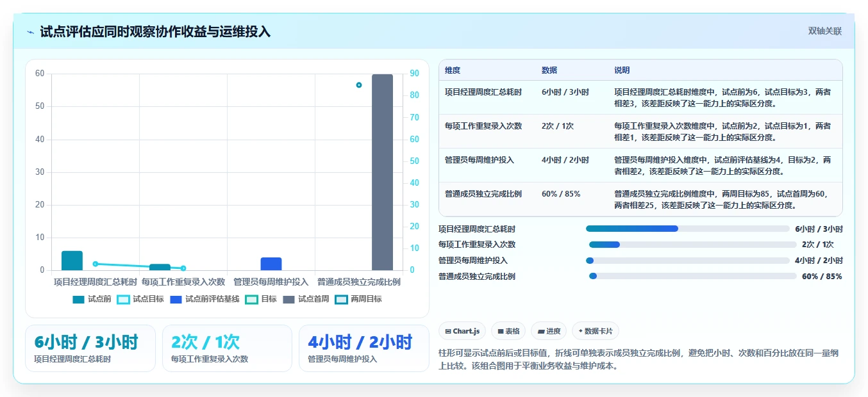Viewport: 868px width, 397px height.
Task: Toggle the 试点前评估基线 legend swatch
Action: coord(176,299)
